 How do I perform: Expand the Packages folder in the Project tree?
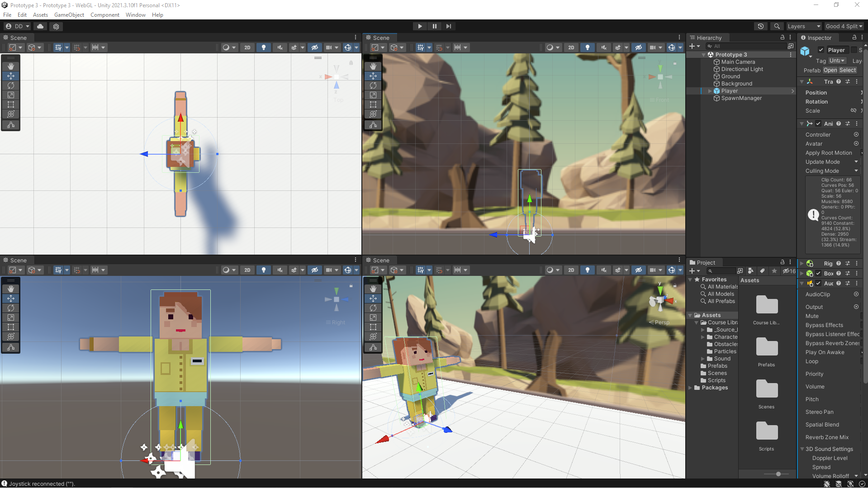pos(690,388)
